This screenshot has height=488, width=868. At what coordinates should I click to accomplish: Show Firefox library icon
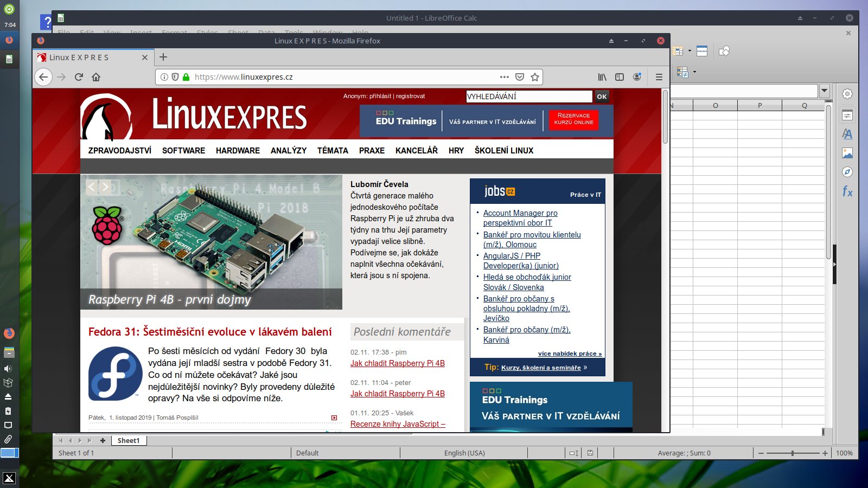(602, 77)
